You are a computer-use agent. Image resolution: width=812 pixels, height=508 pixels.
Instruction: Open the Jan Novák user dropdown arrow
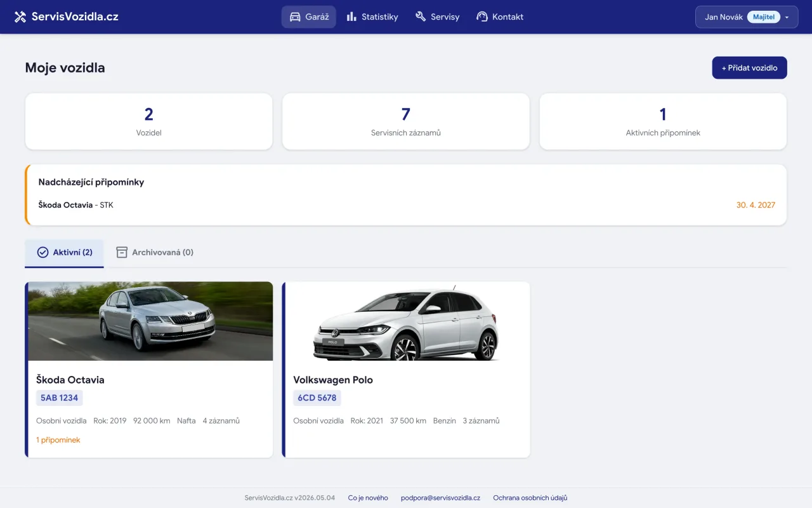(787, 17)
